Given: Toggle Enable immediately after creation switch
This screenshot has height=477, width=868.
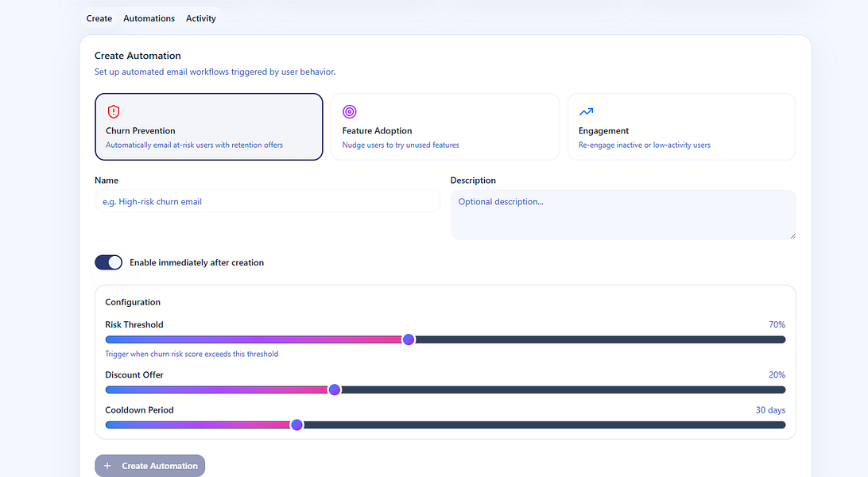Looking at the screenshot, I should 108,262.
